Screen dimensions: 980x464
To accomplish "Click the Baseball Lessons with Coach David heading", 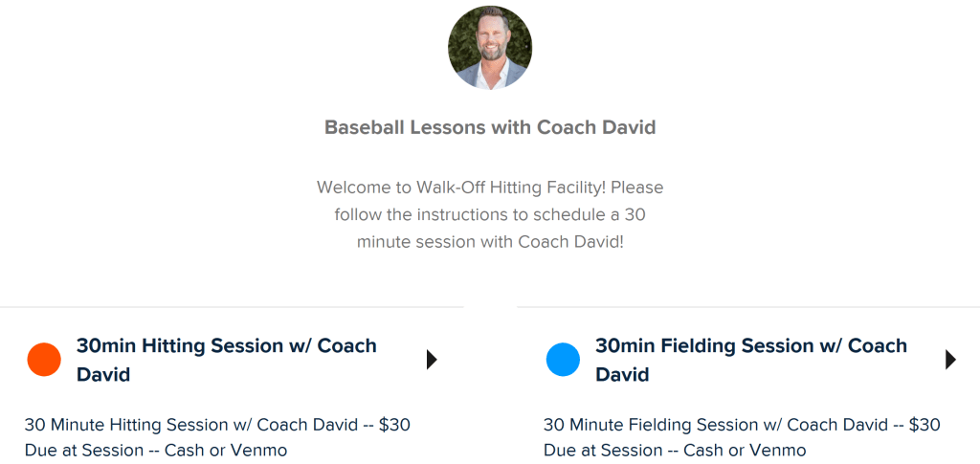I will (x=490, y=127).
